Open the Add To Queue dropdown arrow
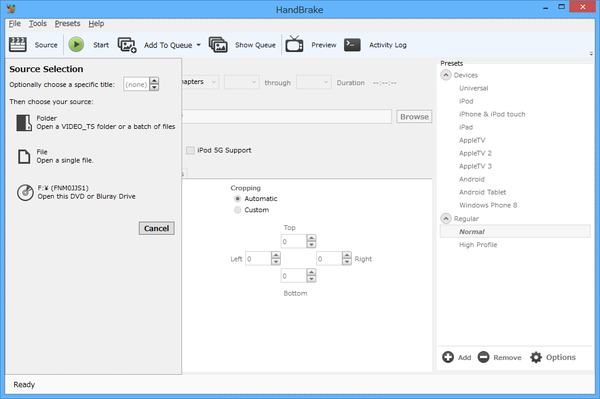Image resolution: width=600 pixels, height=399 pixels. [x=199, y=45]
